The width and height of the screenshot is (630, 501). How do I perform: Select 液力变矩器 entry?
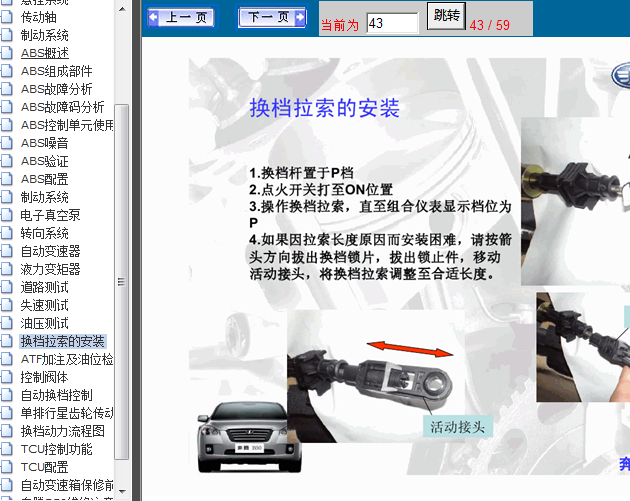click(x=51, y=269)
